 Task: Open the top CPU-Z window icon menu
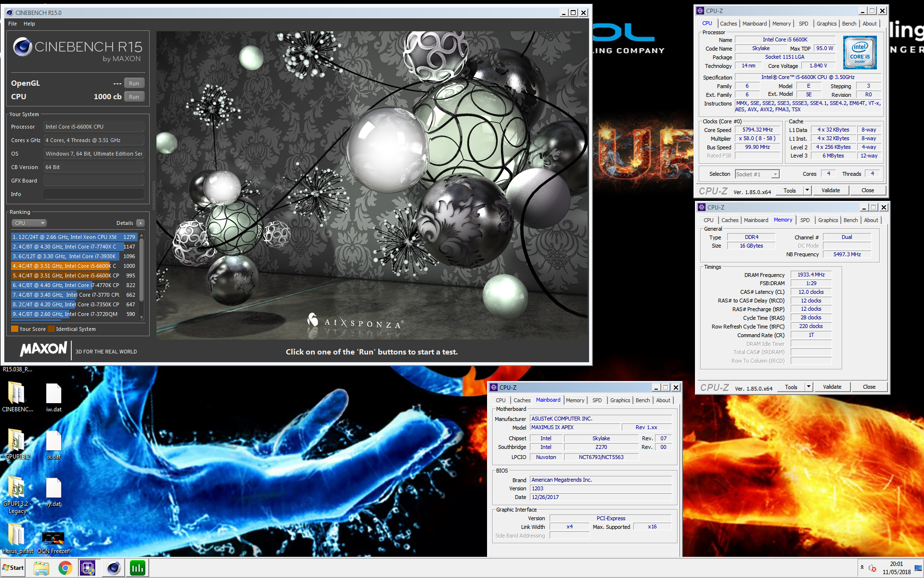pyautogui.click(x=701, y=11)
